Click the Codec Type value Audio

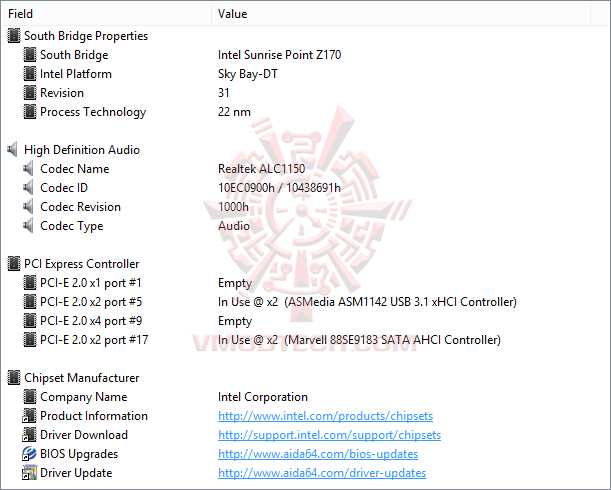(234, 226)
